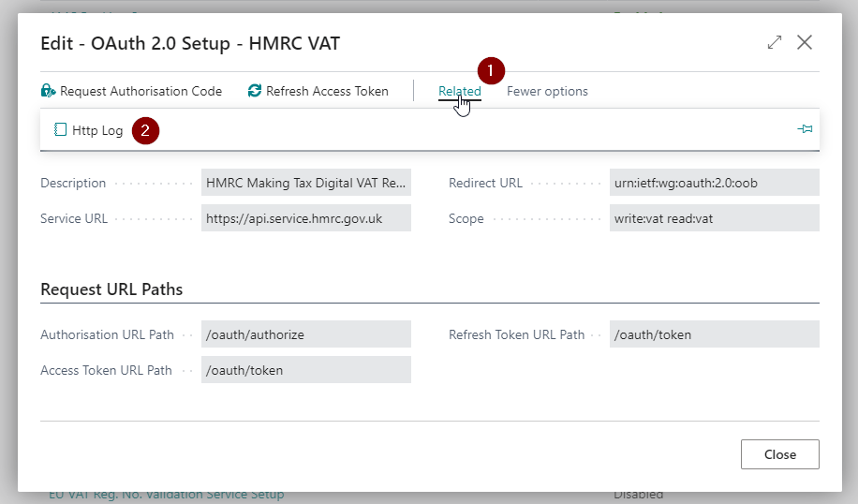Viewport: 858px width, 504px height.
Task: Pin the action bar with pin icon
Action: pos(805,129)
